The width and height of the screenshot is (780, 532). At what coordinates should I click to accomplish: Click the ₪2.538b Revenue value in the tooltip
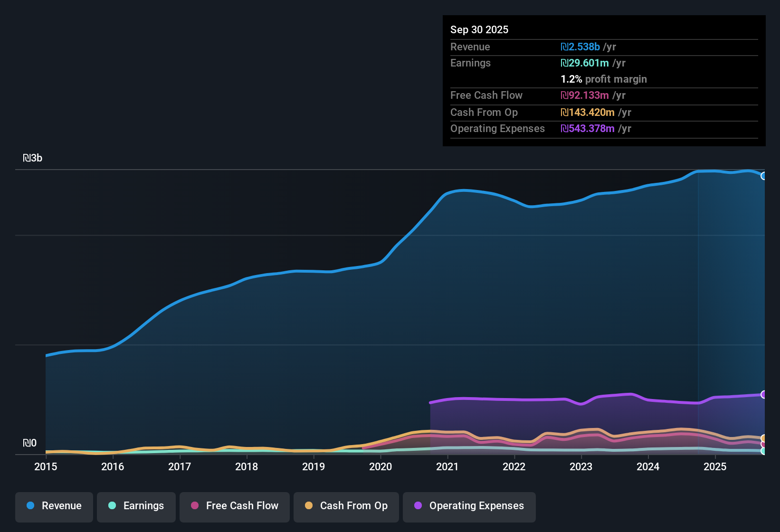[x=580, y=47]
